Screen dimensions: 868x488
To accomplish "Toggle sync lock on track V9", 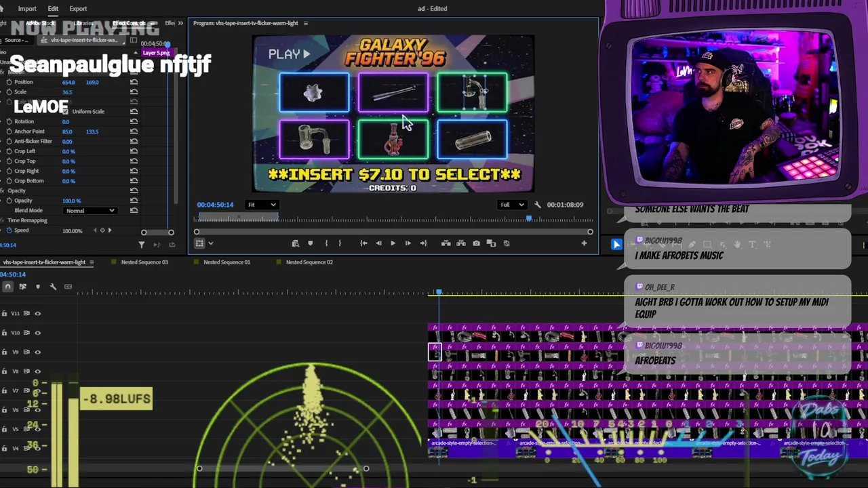I will (27, 352).
